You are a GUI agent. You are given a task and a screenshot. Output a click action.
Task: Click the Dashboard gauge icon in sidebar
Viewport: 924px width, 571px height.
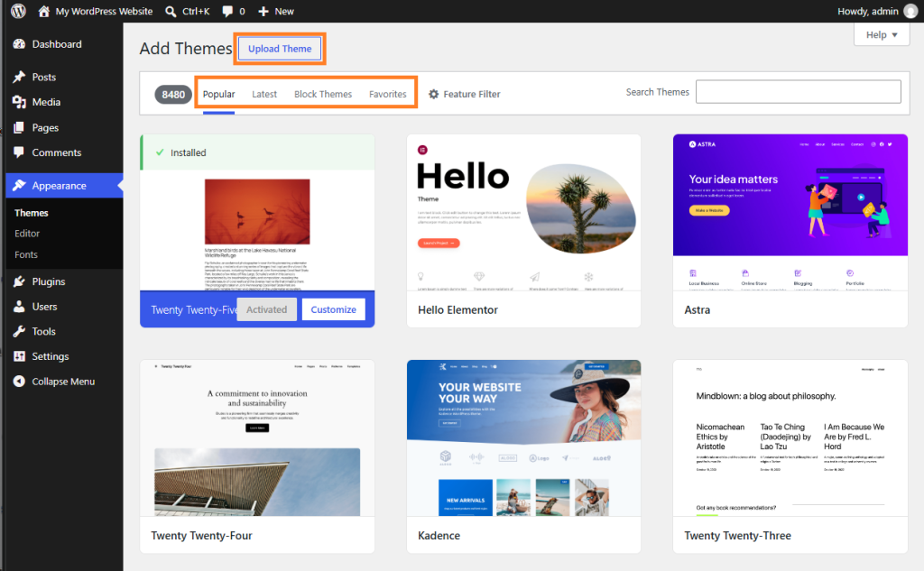(20, 44)
